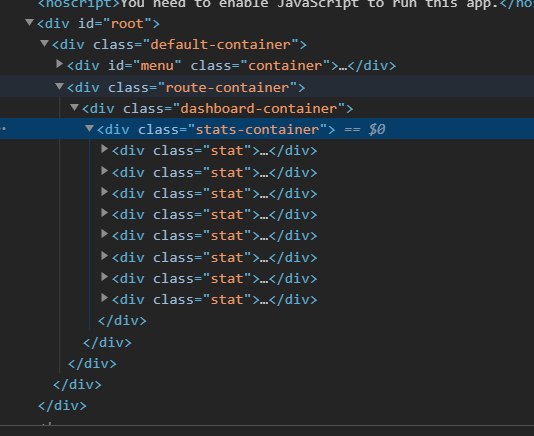Click the stats-container div element text

pos(216,129)
